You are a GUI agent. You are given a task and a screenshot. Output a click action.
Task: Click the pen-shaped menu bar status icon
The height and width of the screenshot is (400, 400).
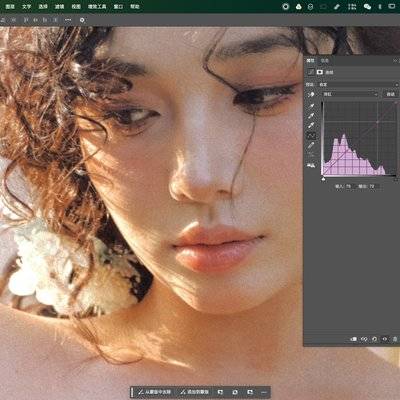click(x=337, y=6)
